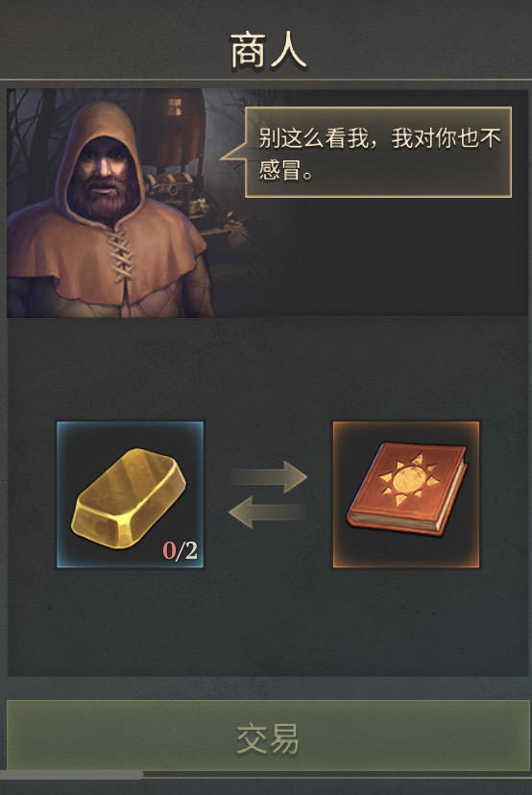
Task: Tap the speech bubble pointer tail
Action: click(x=233, y=153)
